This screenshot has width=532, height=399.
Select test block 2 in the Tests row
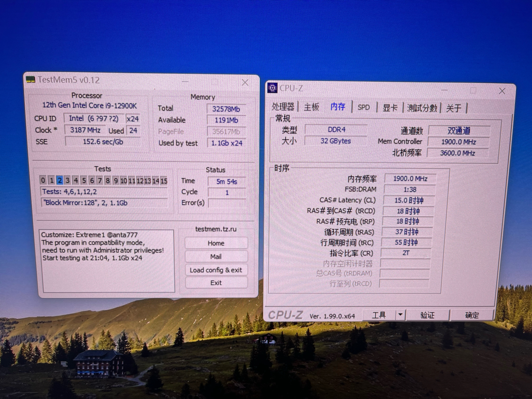tap(59, 180)
